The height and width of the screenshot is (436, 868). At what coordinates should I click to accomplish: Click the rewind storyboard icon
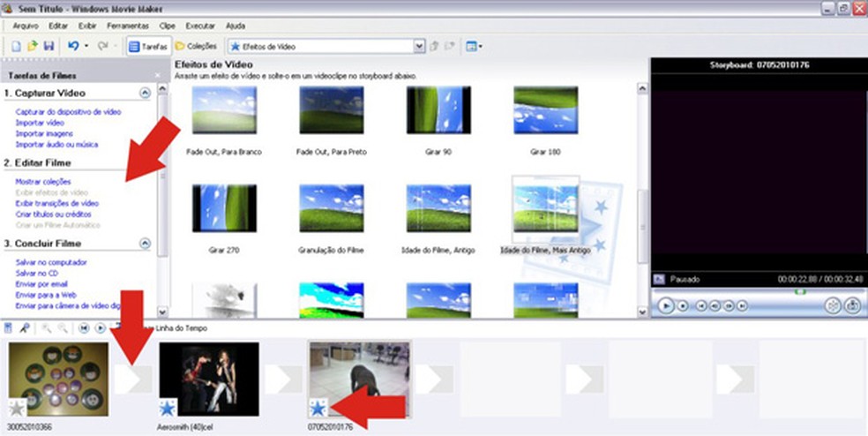click(83, 327)
